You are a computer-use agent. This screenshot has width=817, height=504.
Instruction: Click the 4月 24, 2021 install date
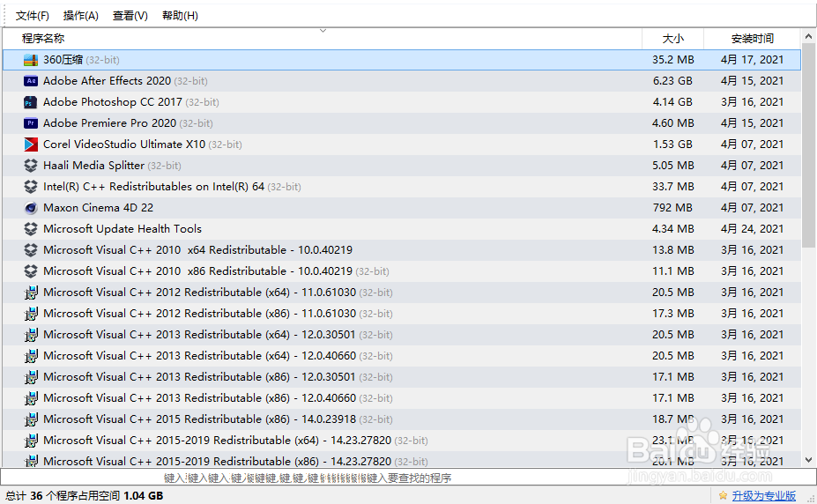[752, 228]
